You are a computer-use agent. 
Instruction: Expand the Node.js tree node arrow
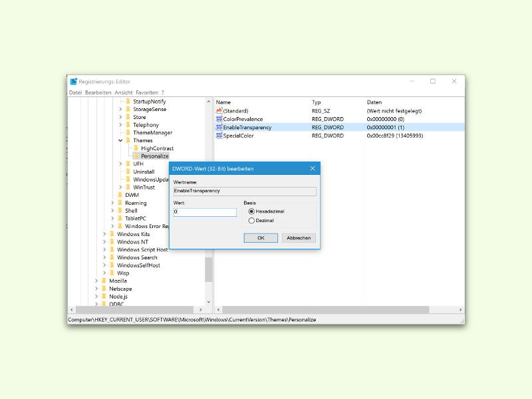point(96,296)
